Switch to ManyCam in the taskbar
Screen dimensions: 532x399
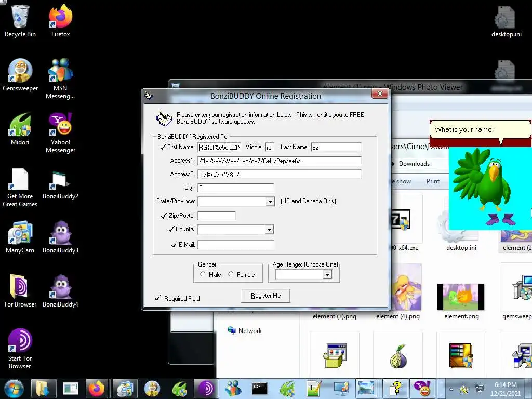(x=125, y=389)
